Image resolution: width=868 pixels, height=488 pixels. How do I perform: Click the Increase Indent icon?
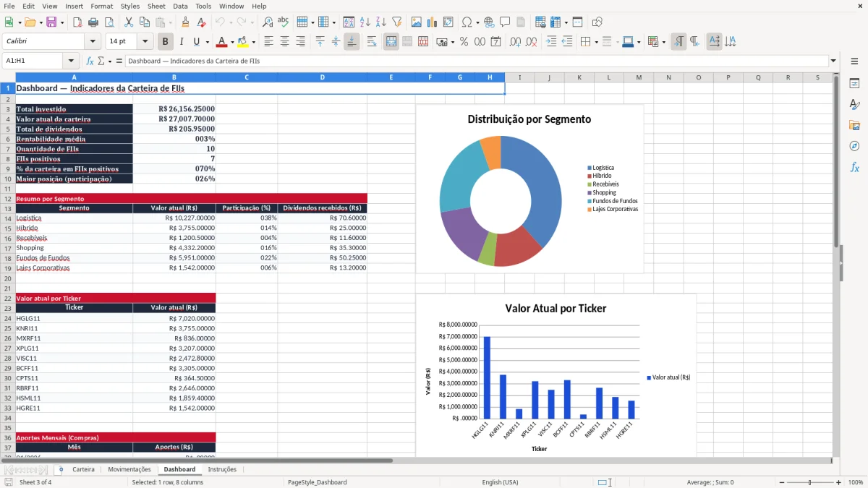tap(551, 42)
